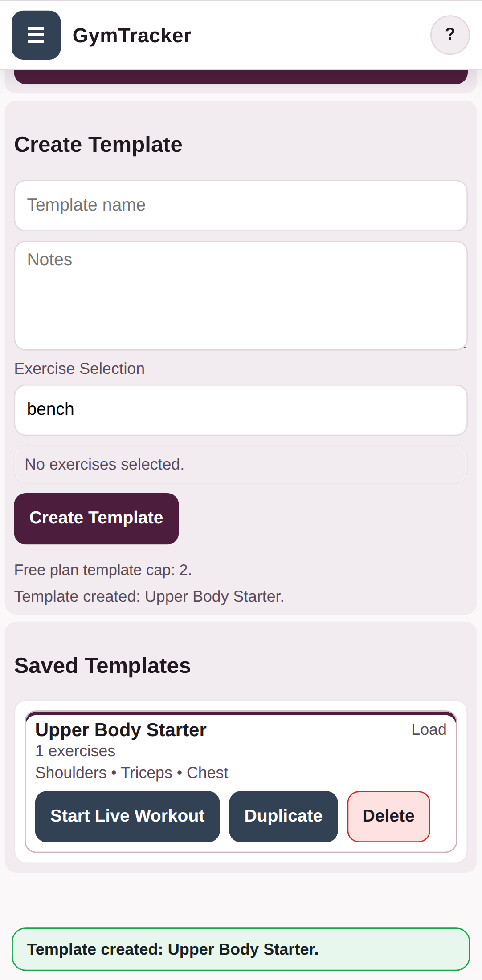The width and height of the screenshot is (482, 980).
Task: Open the hamburger navigation menu
Action: click(x=36, y=35)
